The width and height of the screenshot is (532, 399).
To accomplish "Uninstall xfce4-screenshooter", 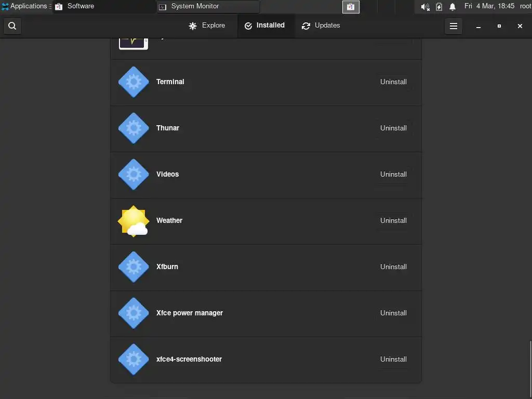I will (393, 359).
